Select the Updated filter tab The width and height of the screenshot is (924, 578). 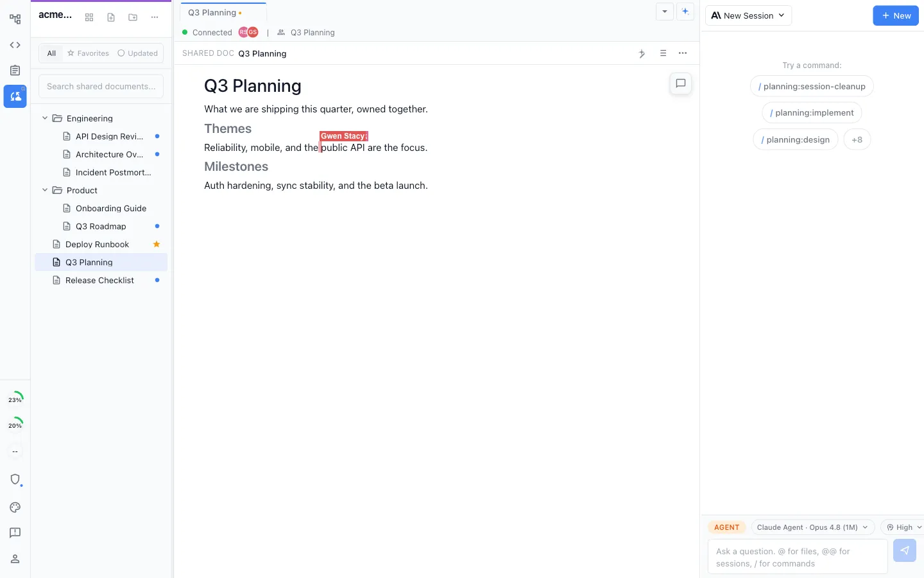(137, 53)
